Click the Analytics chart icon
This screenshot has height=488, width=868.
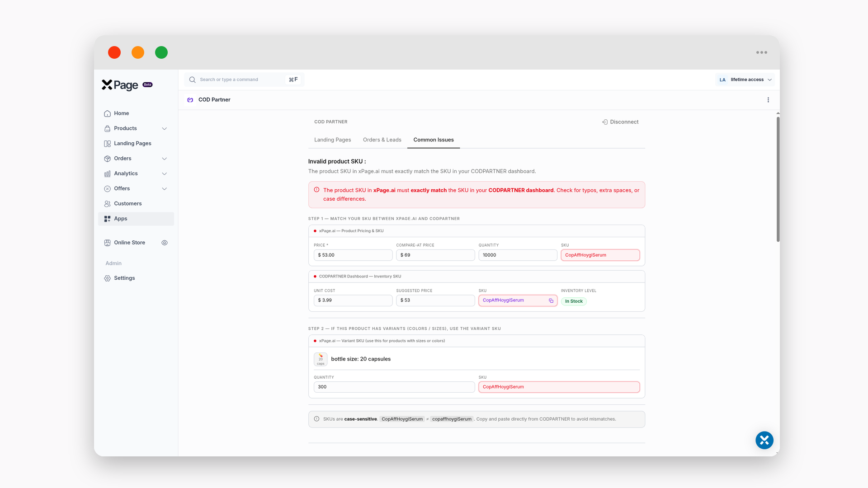coord(107,174)
